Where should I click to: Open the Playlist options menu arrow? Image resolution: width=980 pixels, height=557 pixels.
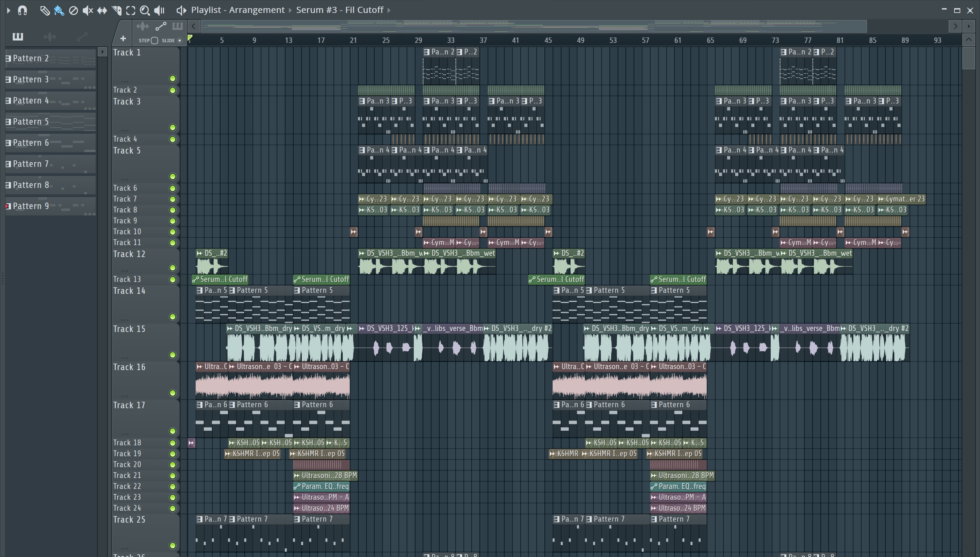(9, 10)
